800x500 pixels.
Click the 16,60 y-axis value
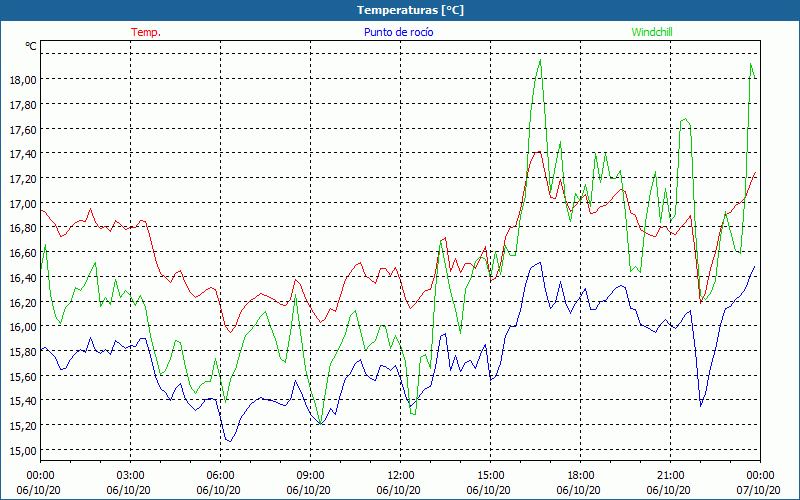(x=23, y=253)
